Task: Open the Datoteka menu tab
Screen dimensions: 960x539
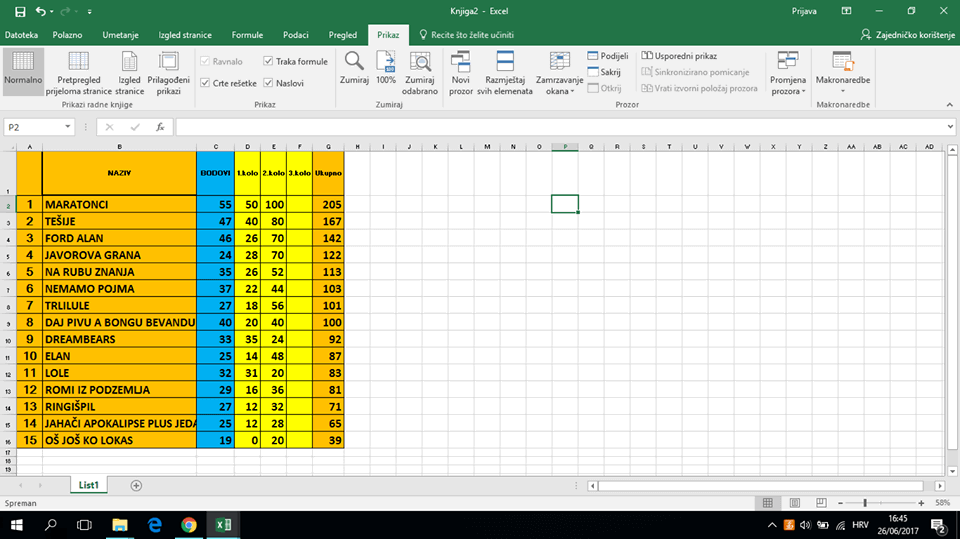Action: 21,35
